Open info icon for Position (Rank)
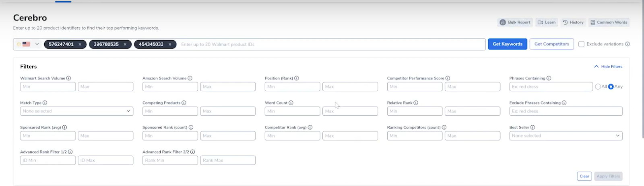Image resolution: width=644 pixels, height=186 pixels. [297, 78]
